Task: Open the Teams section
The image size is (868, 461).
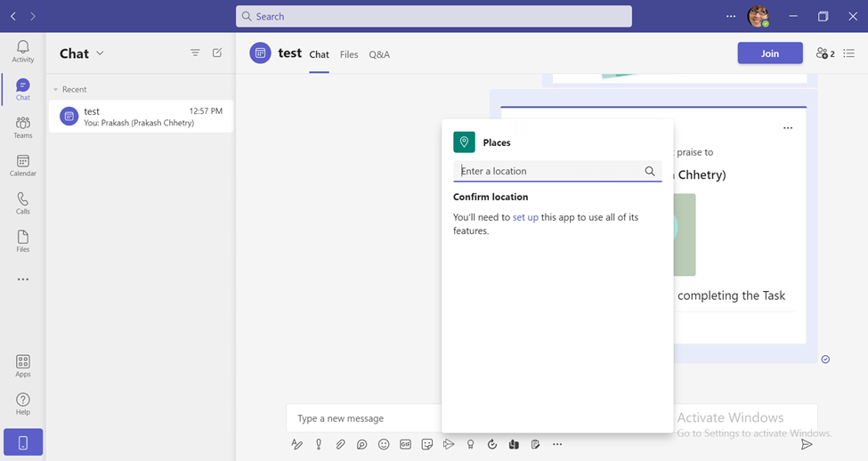Action: click(x=22, y=127)
